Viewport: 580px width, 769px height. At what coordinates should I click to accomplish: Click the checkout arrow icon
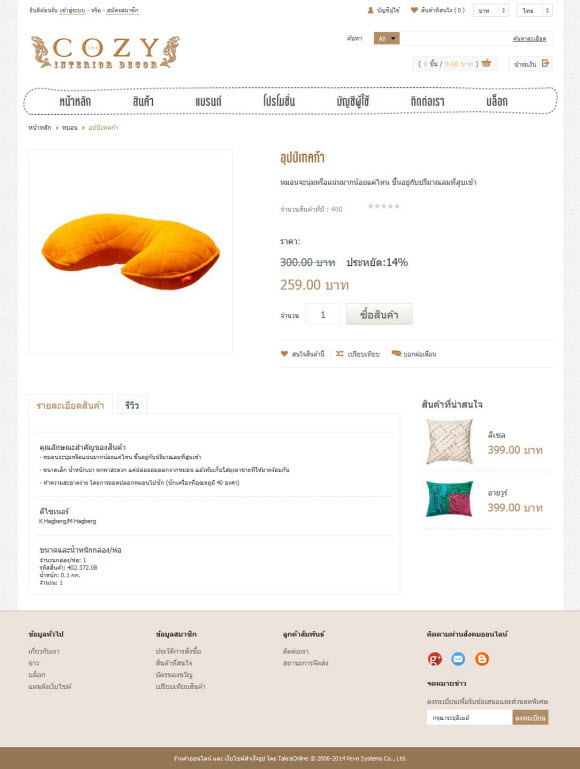click(545, 63)
